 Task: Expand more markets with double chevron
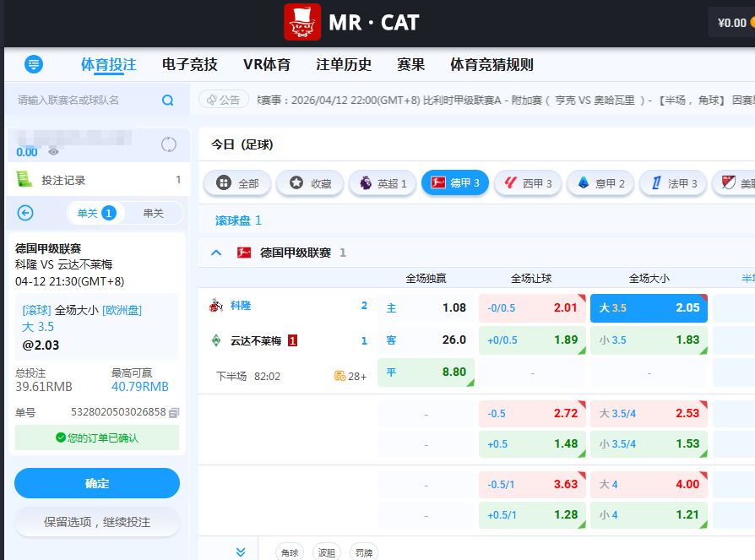point(241,552)
